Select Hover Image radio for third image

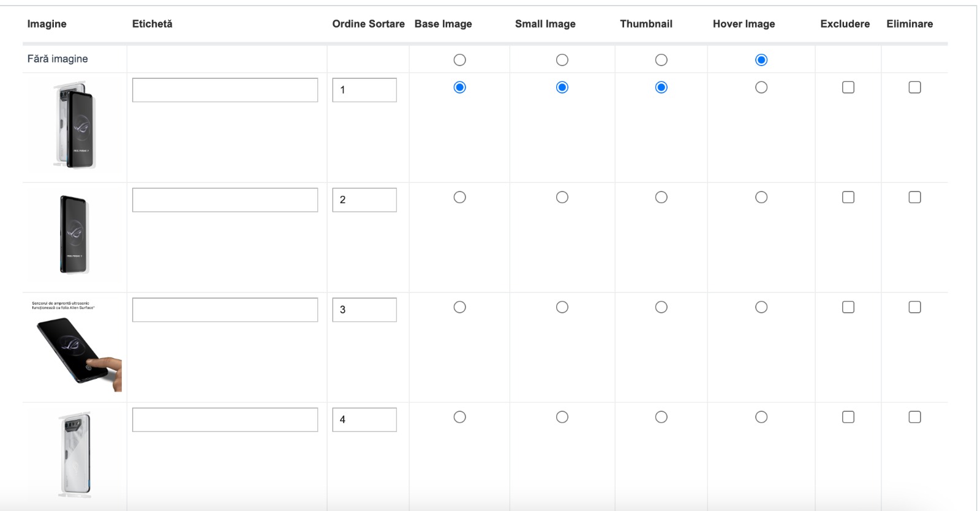tap(761, 307)
